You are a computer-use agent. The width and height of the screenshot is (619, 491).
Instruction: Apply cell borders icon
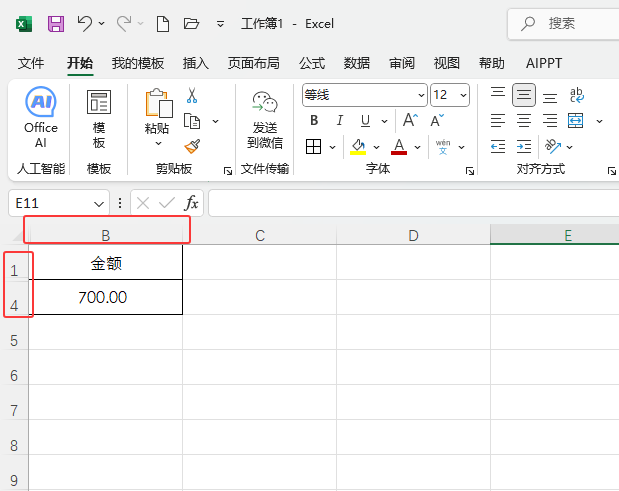(x=313, y=147)
